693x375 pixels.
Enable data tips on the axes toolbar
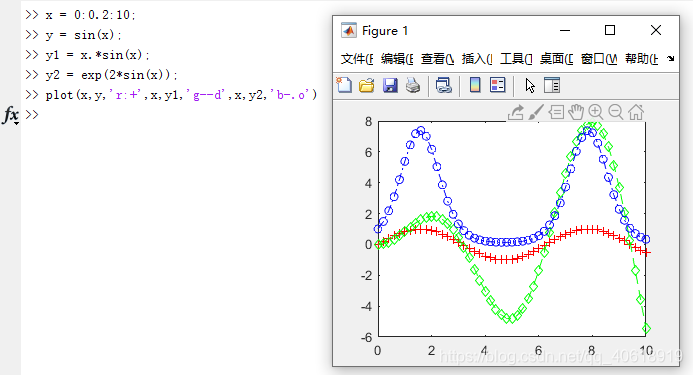556,112
